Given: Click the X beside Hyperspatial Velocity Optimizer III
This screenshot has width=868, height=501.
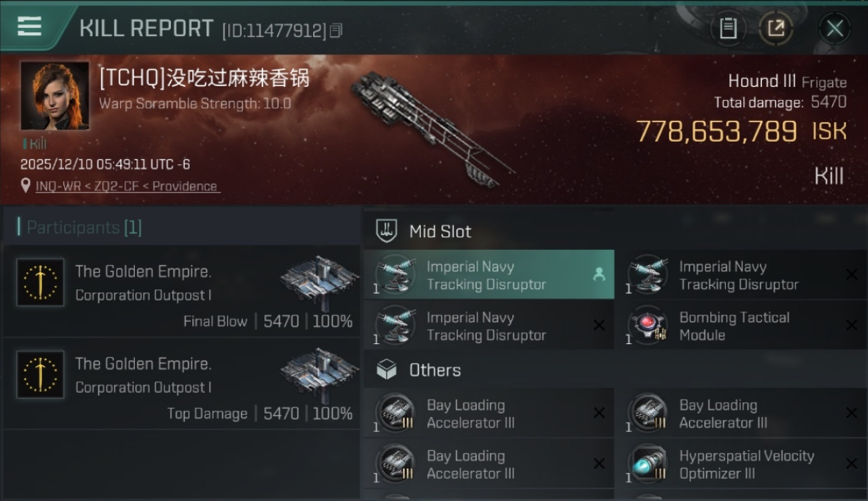Looking at the screenshot, I should [851, 464].
